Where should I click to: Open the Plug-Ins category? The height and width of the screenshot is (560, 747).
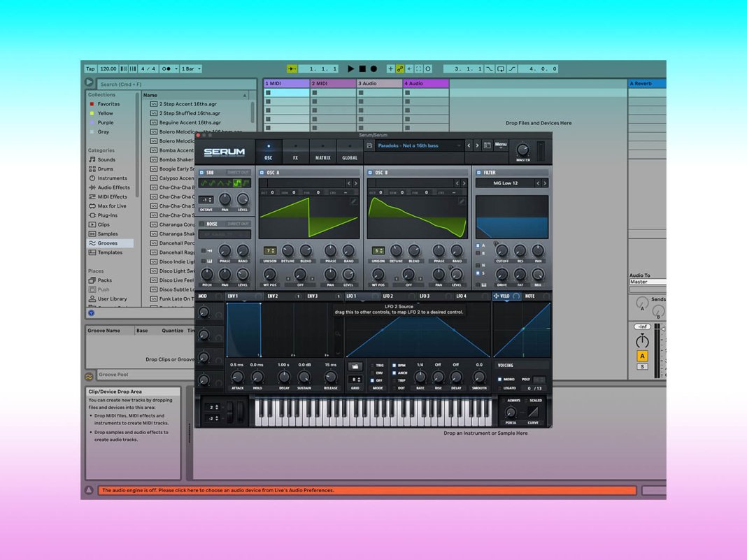[107, 215]
